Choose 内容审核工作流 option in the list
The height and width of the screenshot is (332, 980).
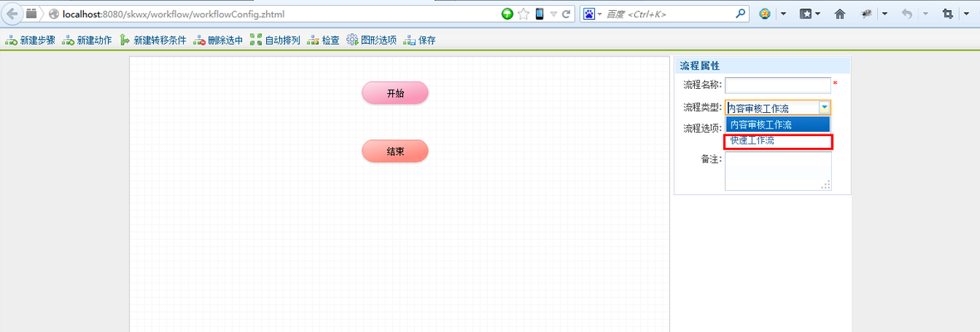click(x=777, y=124)
